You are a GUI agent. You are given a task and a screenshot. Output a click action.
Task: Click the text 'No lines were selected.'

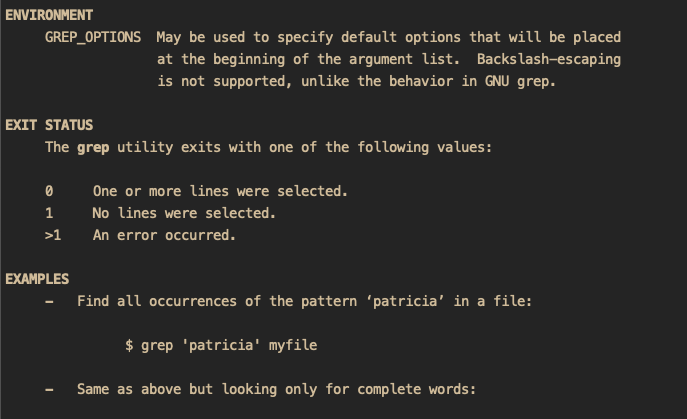pyautogui.click(x=184, y=213)
